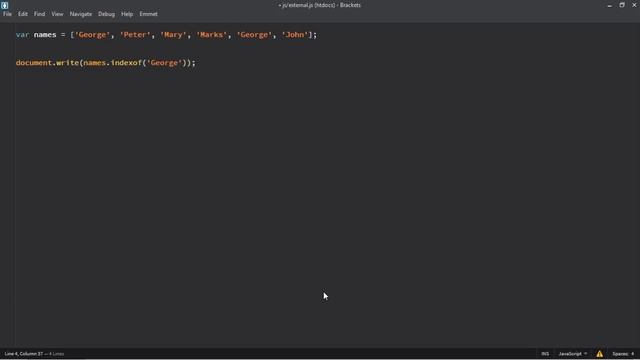The image size is (640, 360).
Task: Open the Debug menu
Action: [x=106, y=14]
